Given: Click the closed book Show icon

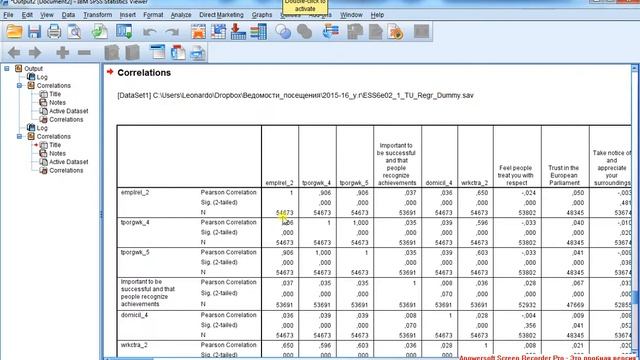Looking at the screenshot, I should (x=112, y=53).
